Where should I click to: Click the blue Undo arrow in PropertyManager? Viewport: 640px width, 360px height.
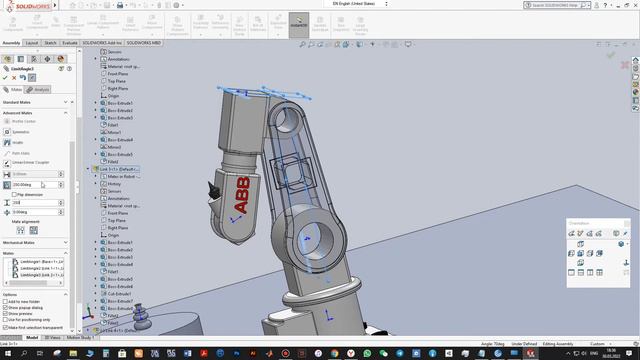[23, 78]
